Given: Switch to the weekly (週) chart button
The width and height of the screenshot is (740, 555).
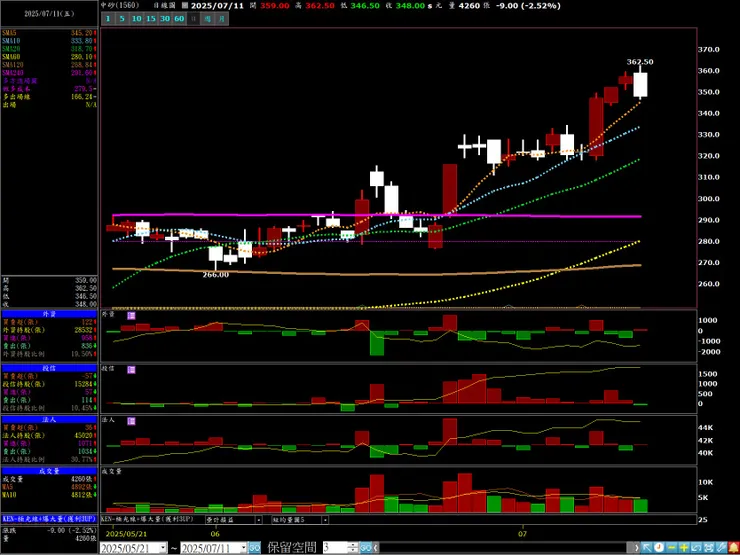Looking at the screenshot, I should 208,18.
